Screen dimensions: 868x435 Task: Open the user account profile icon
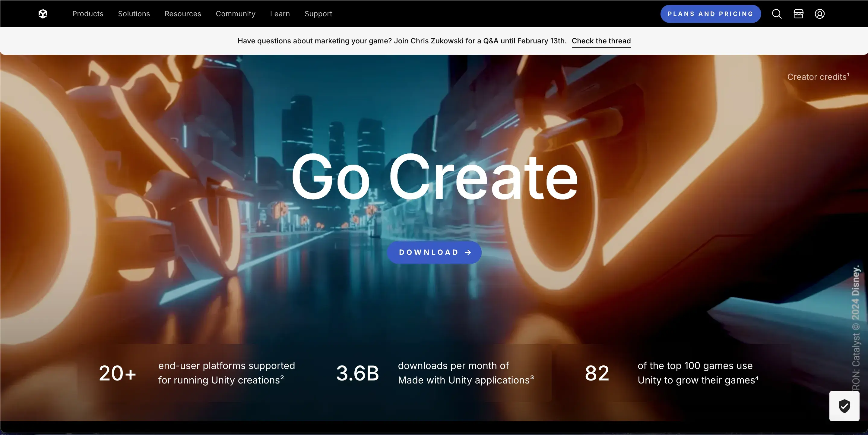tap(819, 14)
